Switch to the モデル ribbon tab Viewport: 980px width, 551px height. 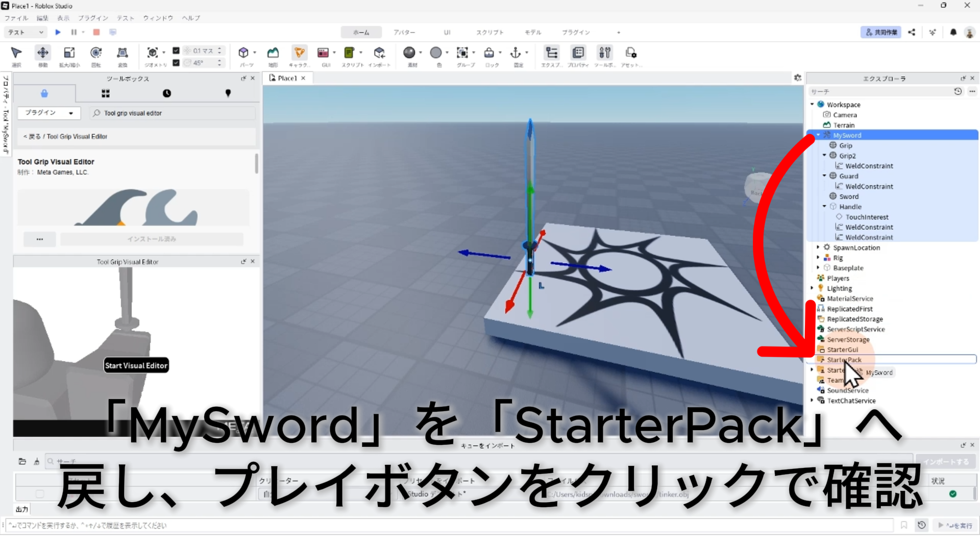532,32
